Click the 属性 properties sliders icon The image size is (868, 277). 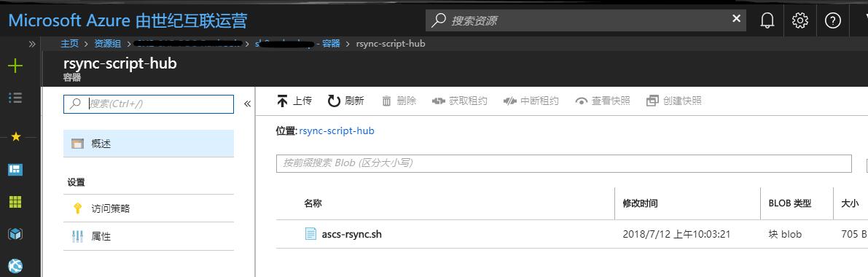pyautogui.click(x=77, y=237)
